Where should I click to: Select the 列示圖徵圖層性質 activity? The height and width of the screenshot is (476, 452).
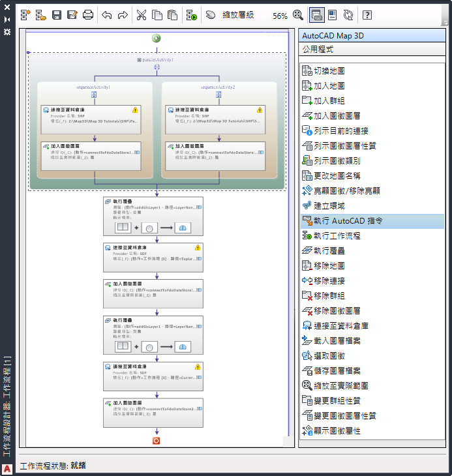372,145
